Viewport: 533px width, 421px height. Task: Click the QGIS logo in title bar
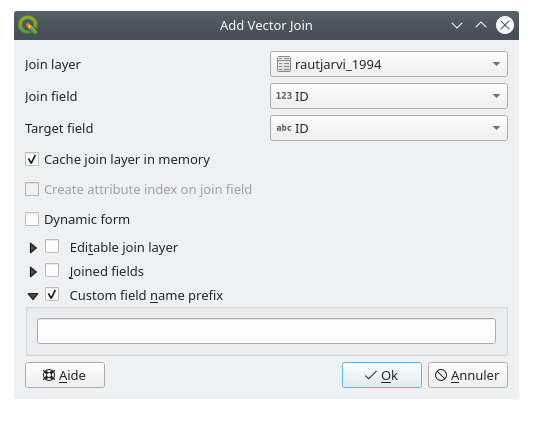pyautogui.click(x=28, y=25)
